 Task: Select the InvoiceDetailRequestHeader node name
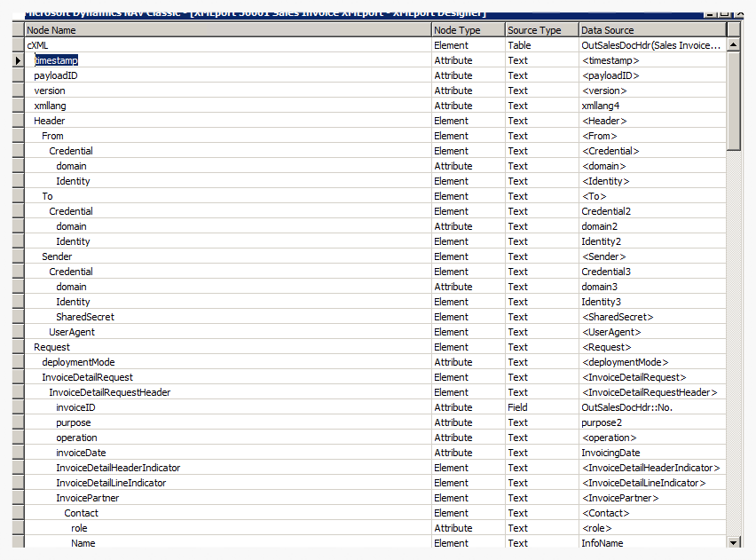pos(110,392)
